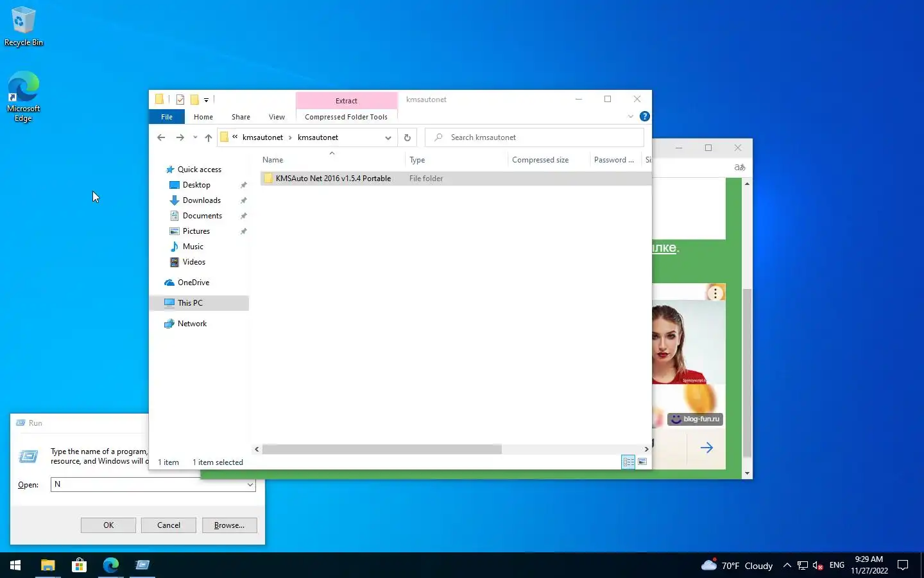Open Customize Quick Access Toolbar dropdown
924x578 pixels.
tap(206, 100)
